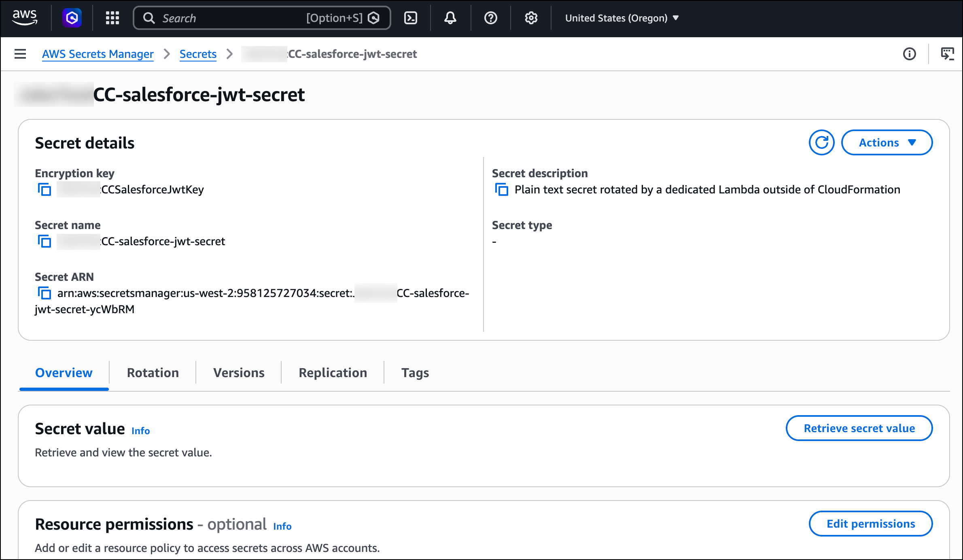Copy the Secret ARN value
The width and height of the screenshot is (963, 560).
(45, 293)
